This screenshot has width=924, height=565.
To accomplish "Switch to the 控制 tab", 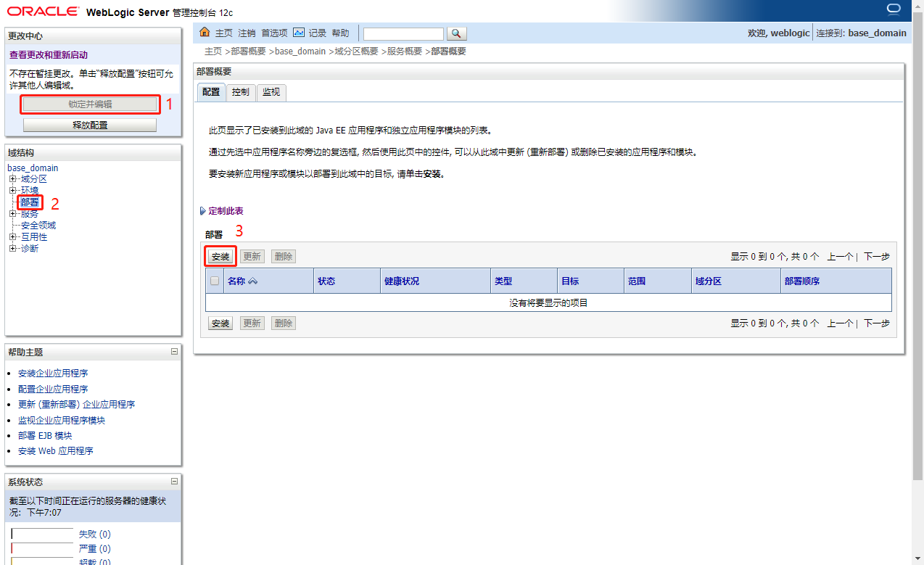I will tap(240, 92).
